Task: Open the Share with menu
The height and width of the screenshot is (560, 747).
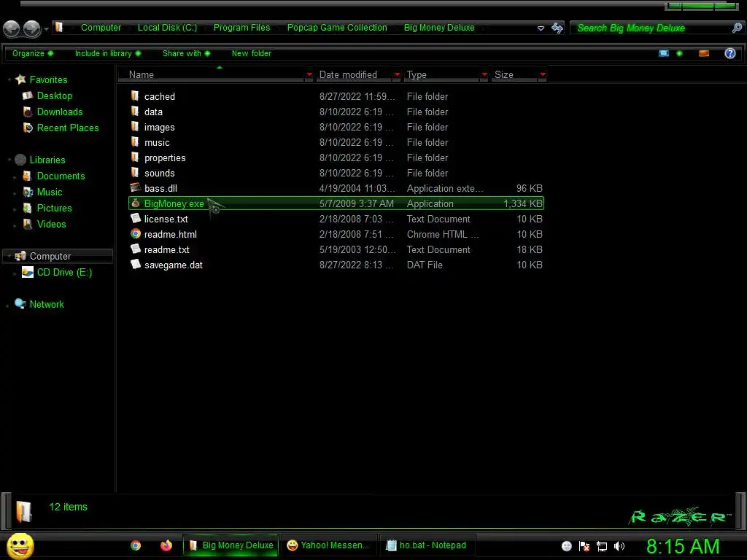Action: tap(186, 53)
